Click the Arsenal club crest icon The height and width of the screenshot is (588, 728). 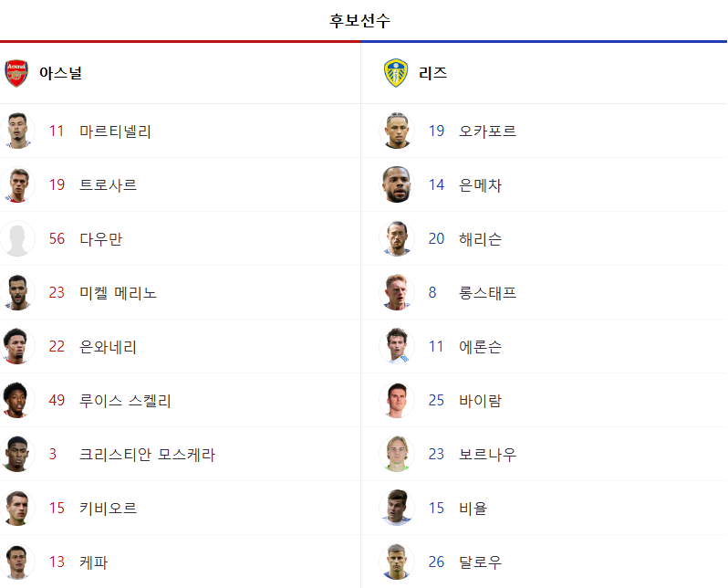[16, 73]
